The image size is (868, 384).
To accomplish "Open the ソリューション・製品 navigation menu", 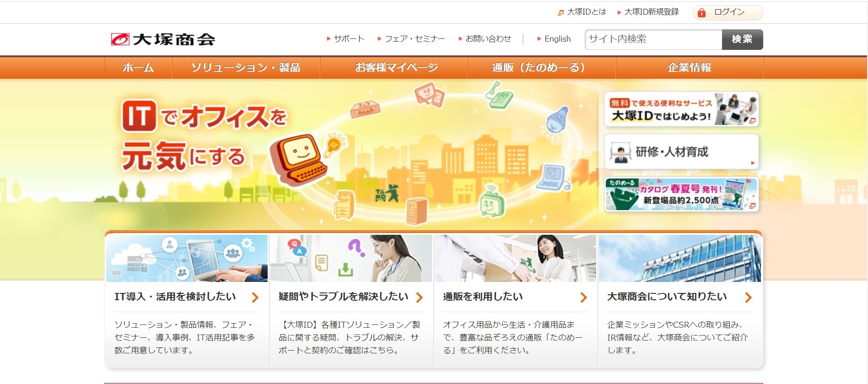I will (246, 68).
